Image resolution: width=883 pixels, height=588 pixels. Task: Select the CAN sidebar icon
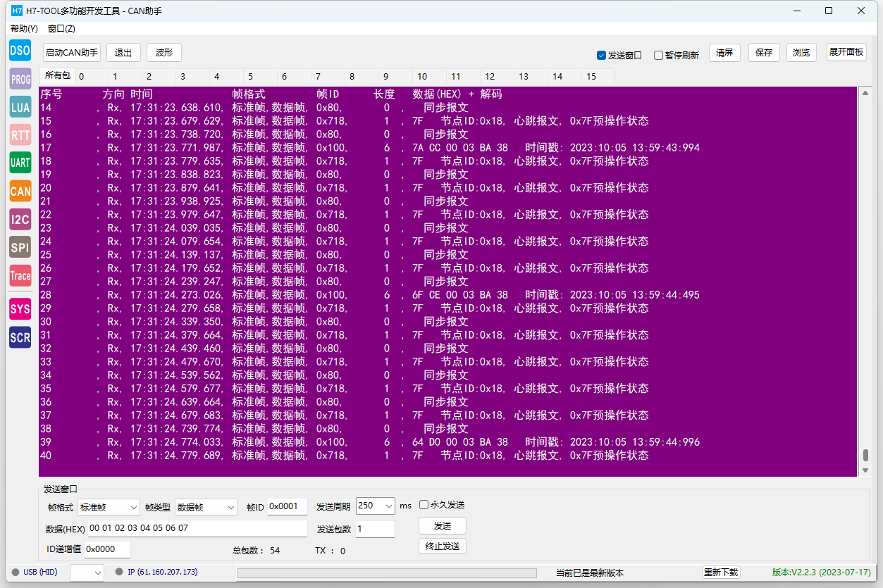20,191
